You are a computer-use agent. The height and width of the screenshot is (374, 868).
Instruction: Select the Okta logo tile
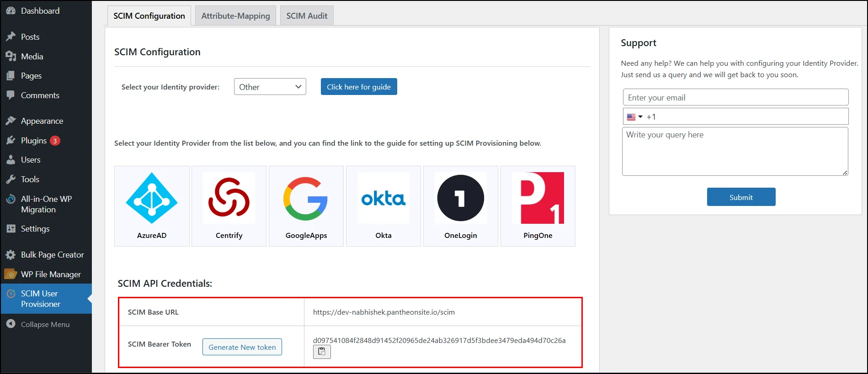383,206
